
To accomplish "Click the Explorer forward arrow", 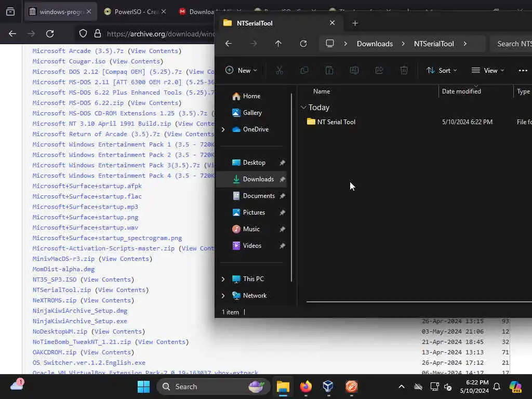I will (254, 44).
